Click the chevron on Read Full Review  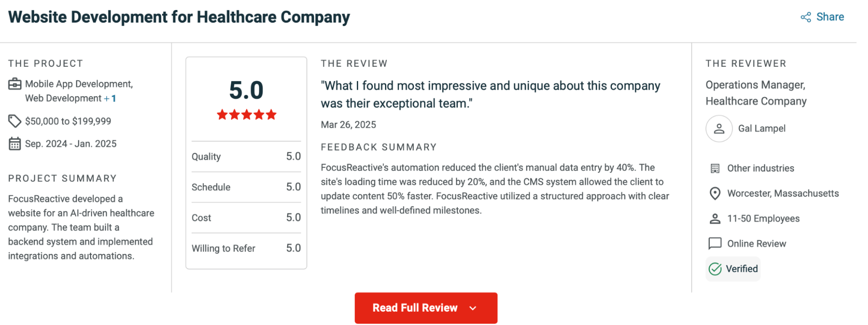[473, 308]
